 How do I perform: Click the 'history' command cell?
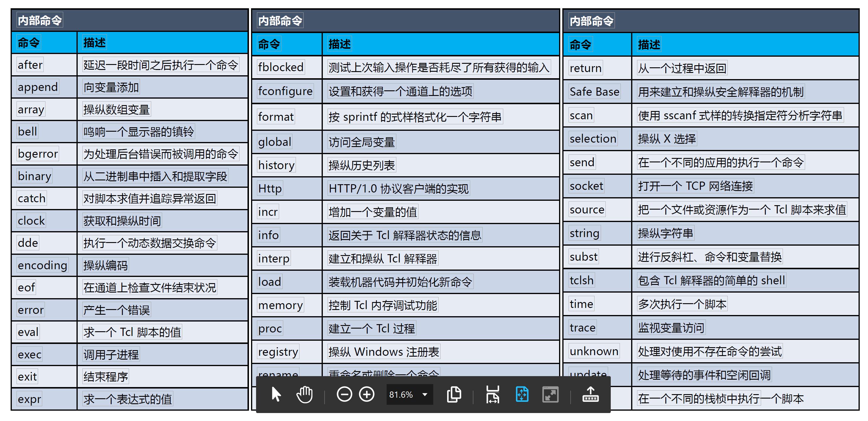tap(287, 165)
